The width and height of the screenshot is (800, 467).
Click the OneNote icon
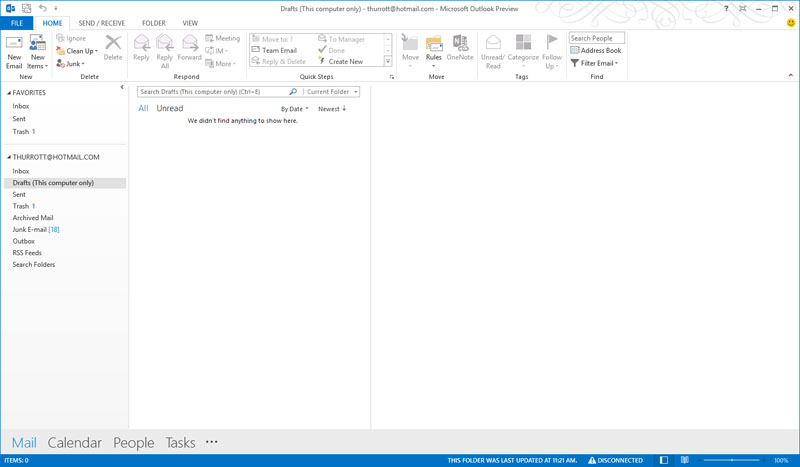coord(460,43)
